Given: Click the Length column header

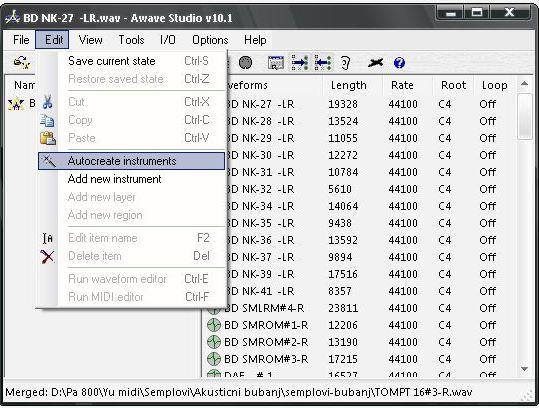Looking at the screenshot, I should tap(353, 85).
